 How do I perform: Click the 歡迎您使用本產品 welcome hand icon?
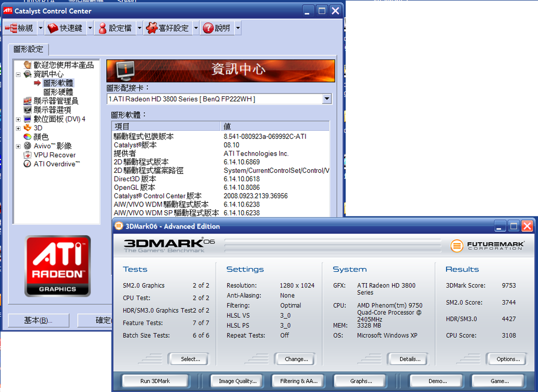(x=28, y=65)
